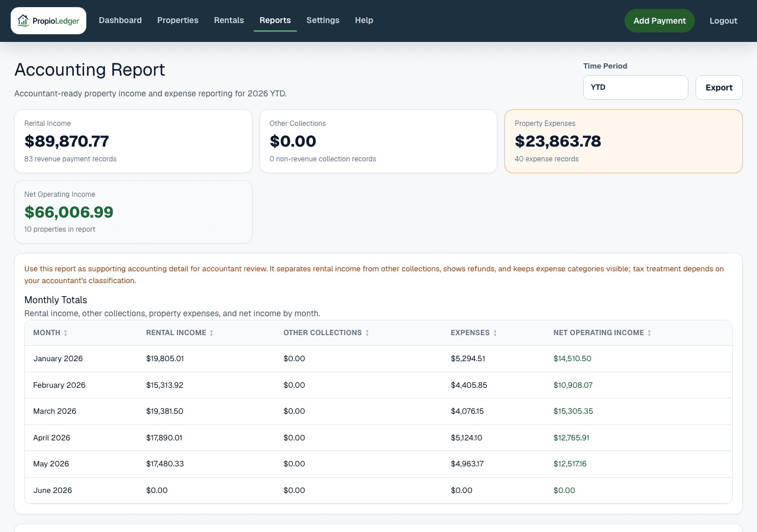
Task: Open the Settings menu
Action: (323, 20)
